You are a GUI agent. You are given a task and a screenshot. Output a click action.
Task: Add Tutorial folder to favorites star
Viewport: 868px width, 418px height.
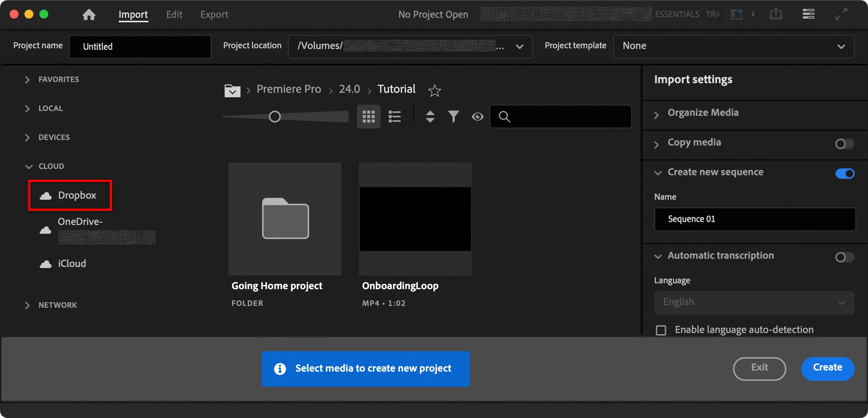tap(434, 91)
